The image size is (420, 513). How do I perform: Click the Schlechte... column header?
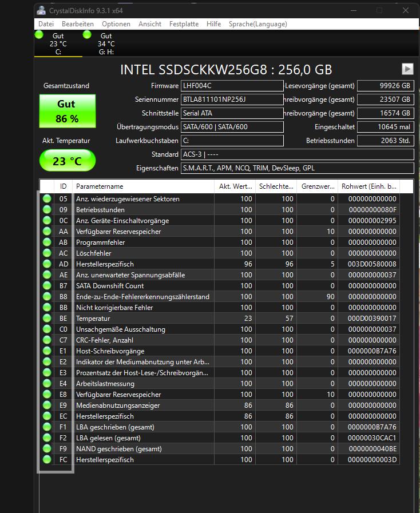pos(276,186)
